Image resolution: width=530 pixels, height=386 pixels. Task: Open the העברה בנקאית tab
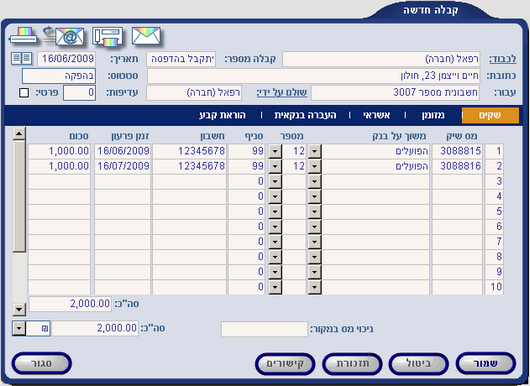click(x=305, y=115)
